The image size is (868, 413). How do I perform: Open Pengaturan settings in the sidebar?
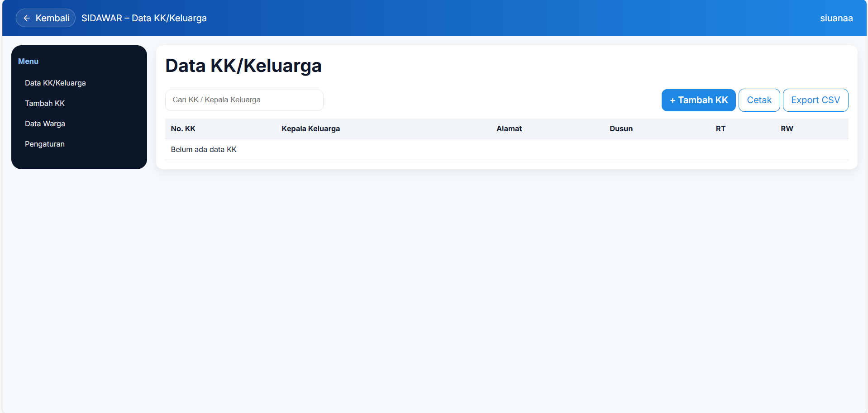[45, 144]
